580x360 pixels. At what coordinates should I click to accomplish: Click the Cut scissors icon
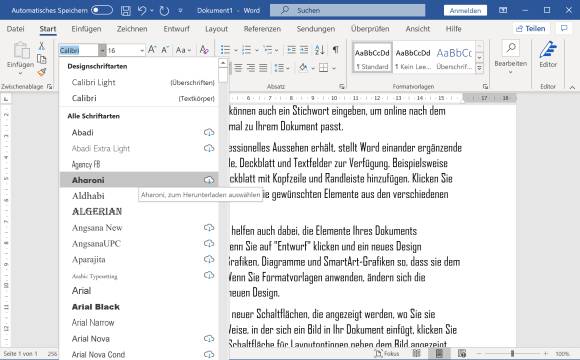coord(42,46)
